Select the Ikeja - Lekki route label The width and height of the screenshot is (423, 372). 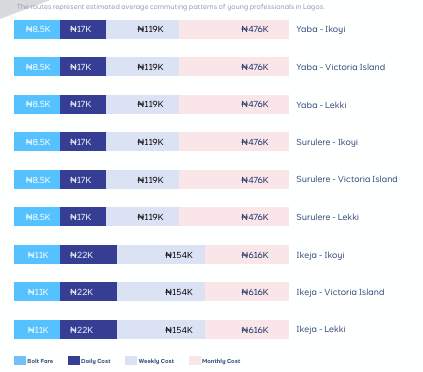pos(321,329)
